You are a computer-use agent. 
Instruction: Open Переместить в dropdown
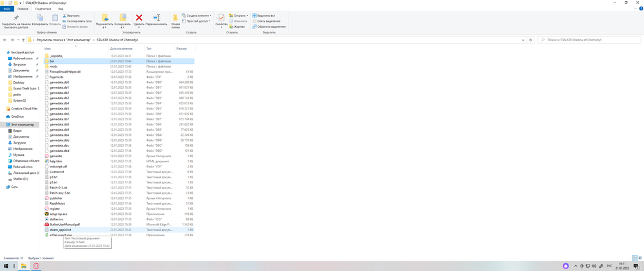(x=104, y=21)
